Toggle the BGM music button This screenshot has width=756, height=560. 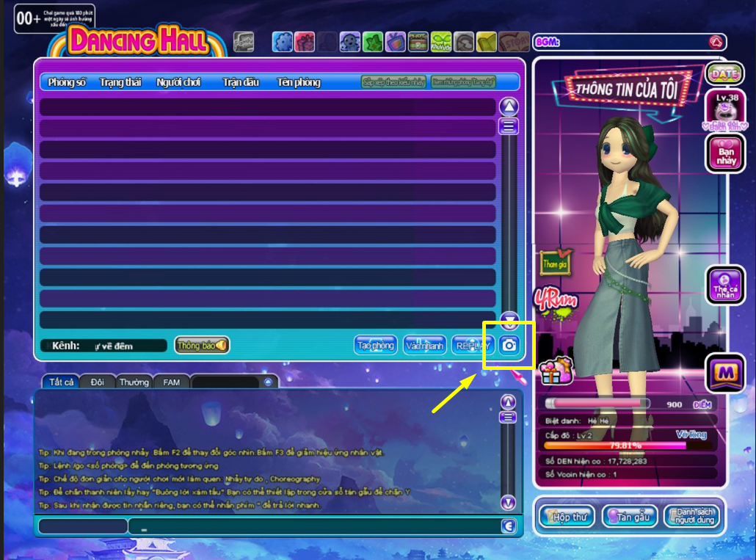tap(716, 43)
